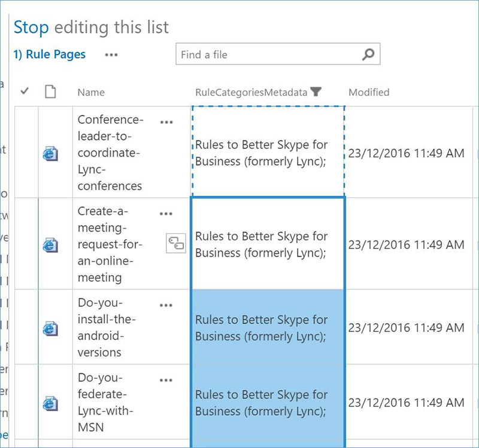The width and height of the screenshot is (479, 448).
Task: Open ellipsis menu for Conference-leader-to-coordinate-Lync-conferences
Action: 166,122
